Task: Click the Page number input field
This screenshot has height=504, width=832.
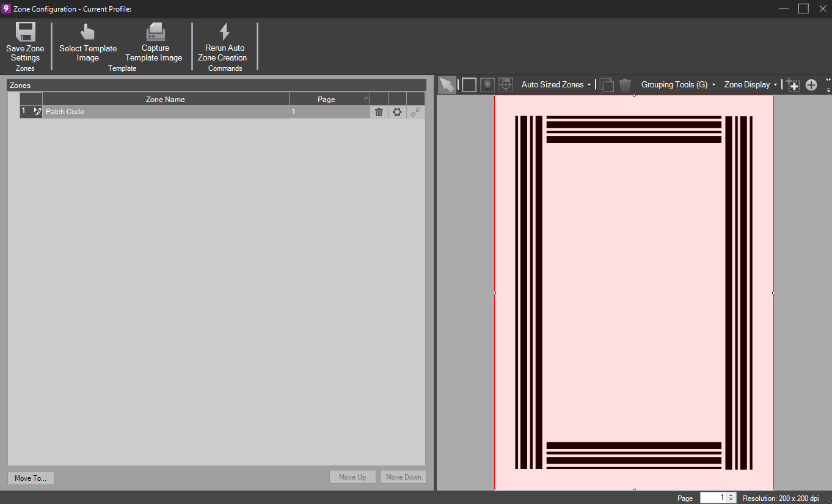Action: point(713,498)
